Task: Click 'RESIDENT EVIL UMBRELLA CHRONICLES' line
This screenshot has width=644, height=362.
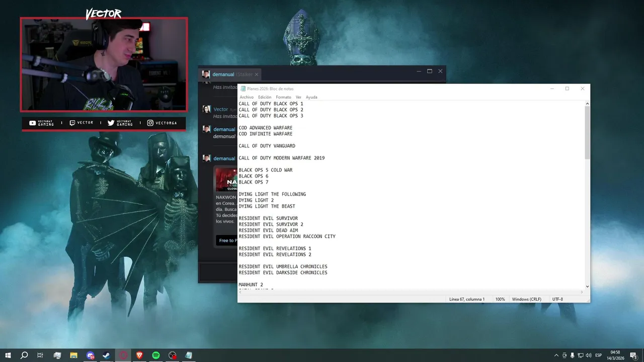Action: [283, 266]
